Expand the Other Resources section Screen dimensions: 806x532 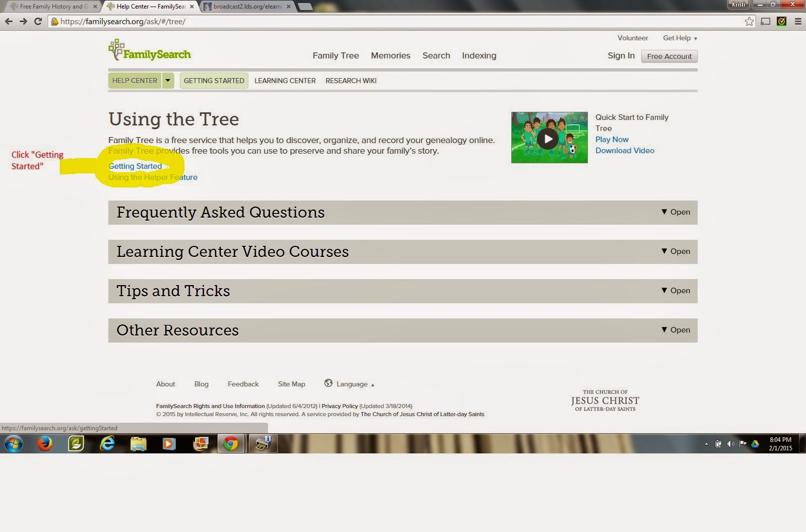coord(403,330)
